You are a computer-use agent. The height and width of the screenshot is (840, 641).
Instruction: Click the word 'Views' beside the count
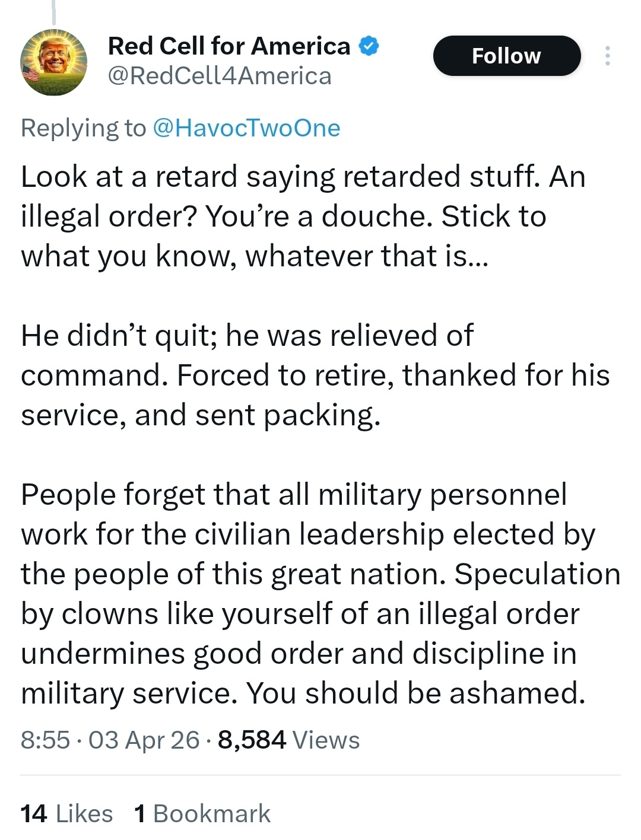326,740
